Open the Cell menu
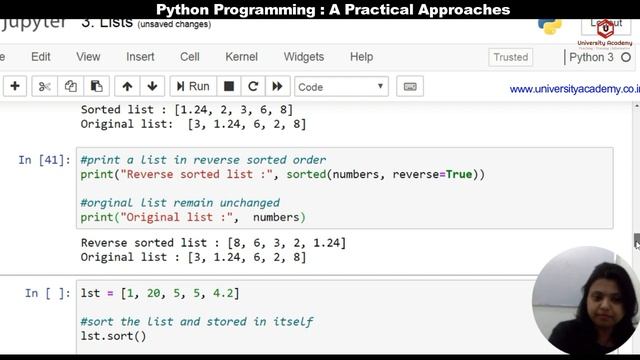Viewport: 640px width, 360px height. coord(190,57)
